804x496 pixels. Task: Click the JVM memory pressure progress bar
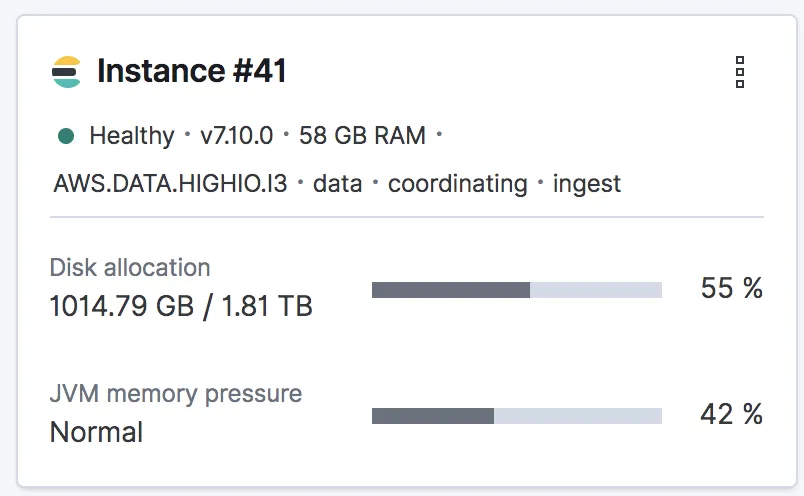[516, 416]
